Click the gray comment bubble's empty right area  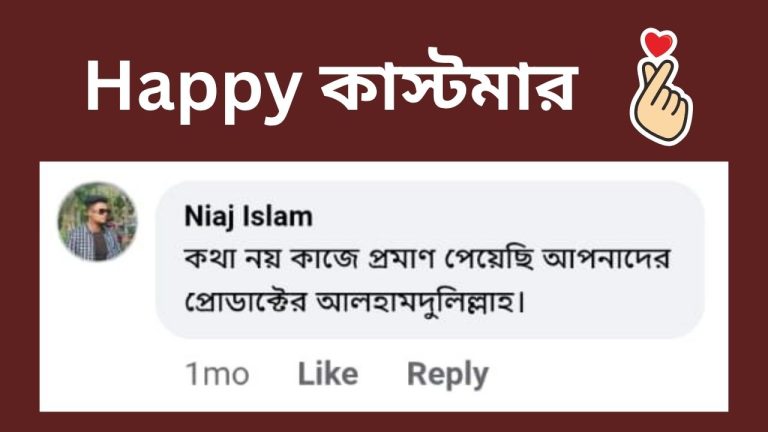[640, 305]
